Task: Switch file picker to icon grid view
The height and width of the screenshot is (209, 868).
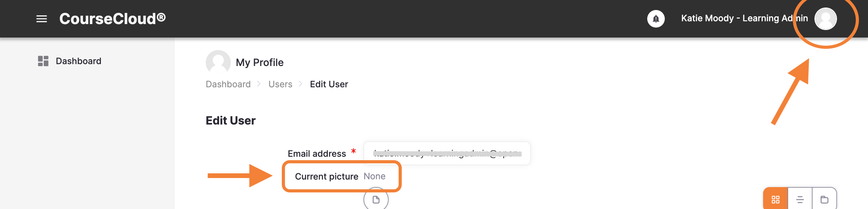Action: coord(775,200)
